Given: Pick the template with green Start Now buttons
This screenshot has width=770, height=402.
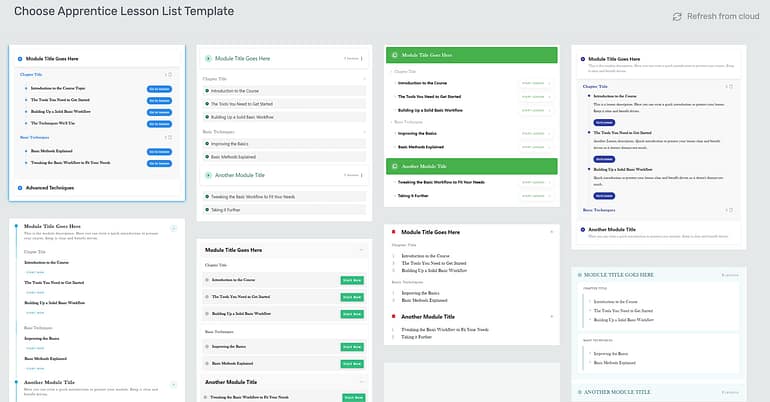Looking at the screenshot, I should tap(284, 321).
